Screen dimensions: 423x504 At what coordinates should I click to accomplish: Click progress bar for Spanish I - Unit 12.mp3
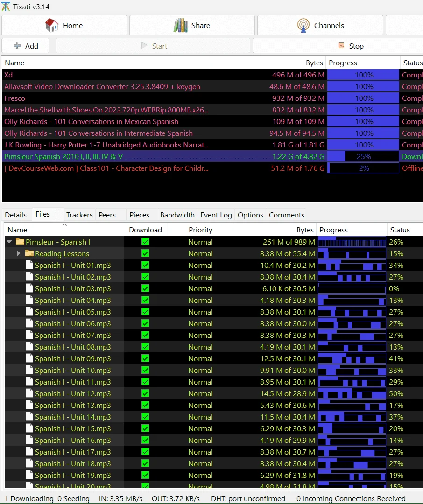352,393
